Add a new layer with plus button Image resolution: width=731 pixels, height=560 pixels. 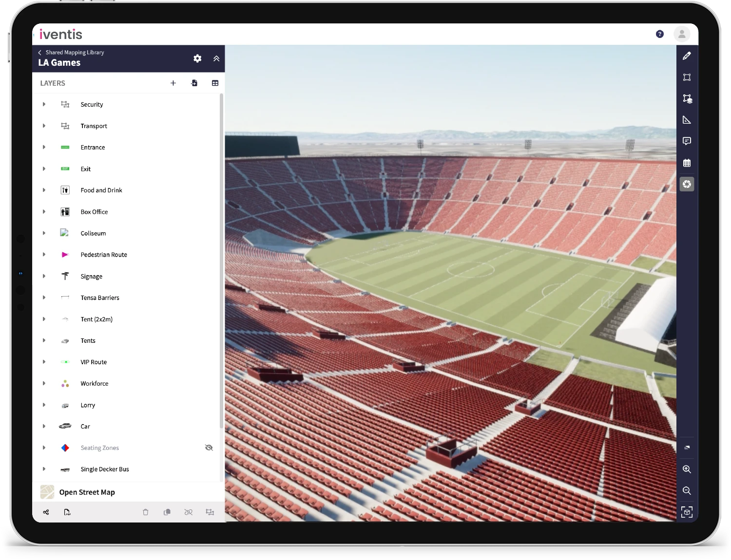(173, 83)
